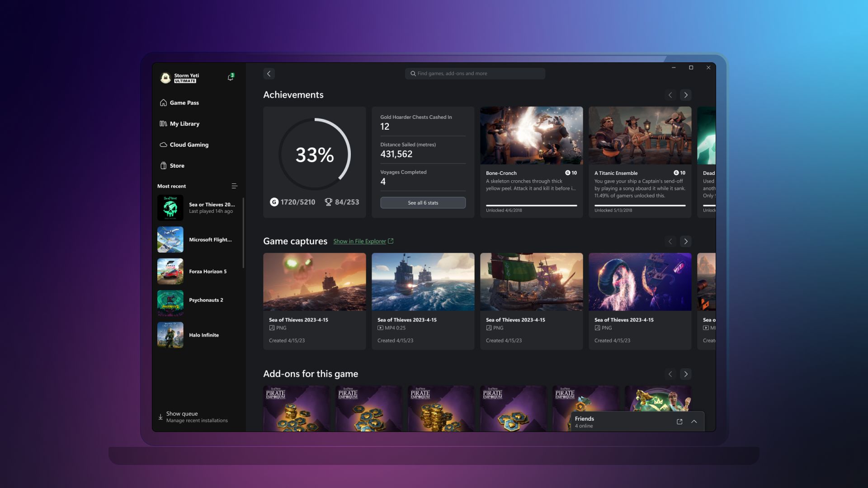Click the Xbox achievement gamerscore icon
868x488 pixels.
[274, 202]
